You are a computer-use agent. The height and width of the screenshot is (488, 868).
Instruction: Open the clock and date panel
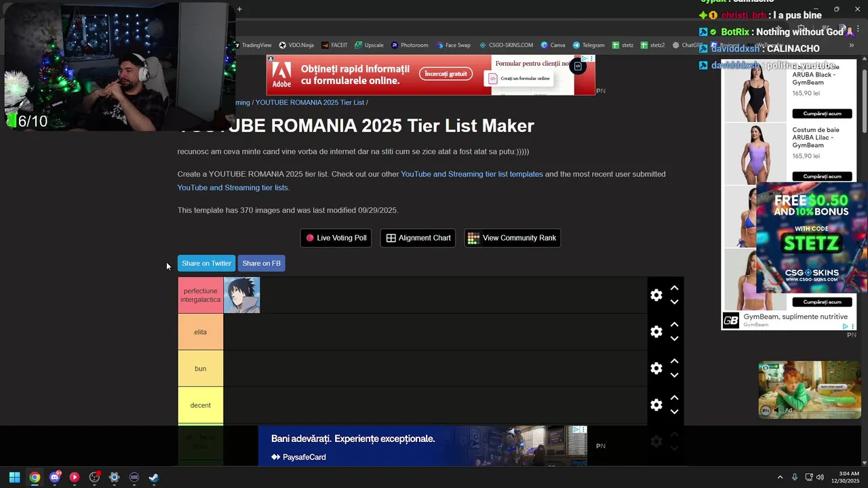tap(846, 477)
